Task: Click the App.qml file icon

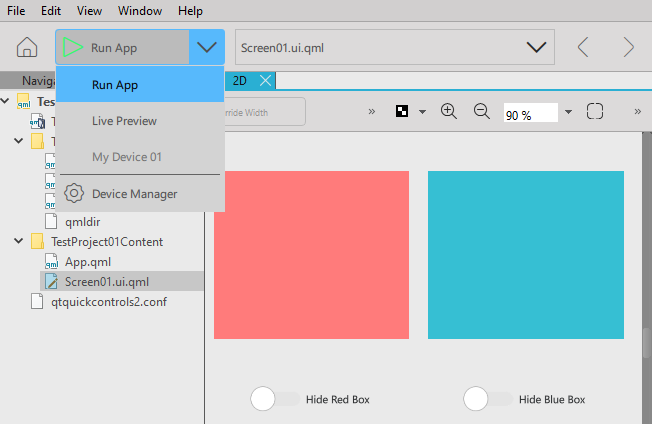Action: coord(52,262)
